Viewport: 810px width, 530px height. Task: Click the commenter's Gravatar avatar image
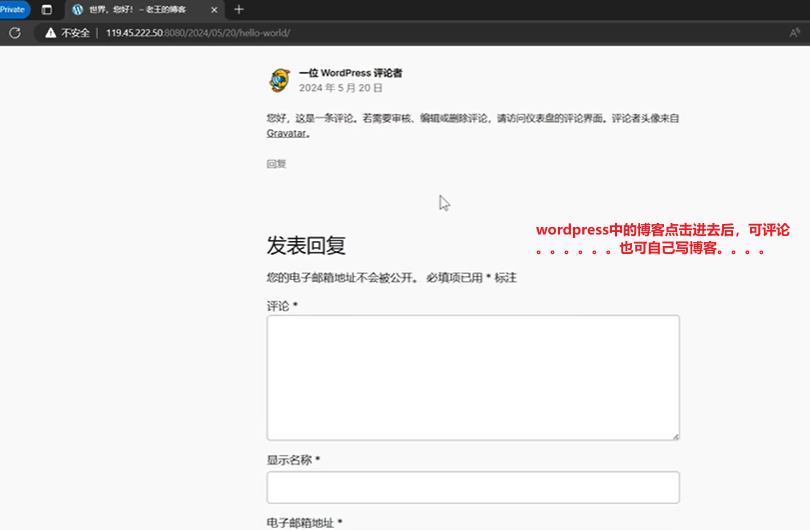pyautogui.click(x=279, y=81)
